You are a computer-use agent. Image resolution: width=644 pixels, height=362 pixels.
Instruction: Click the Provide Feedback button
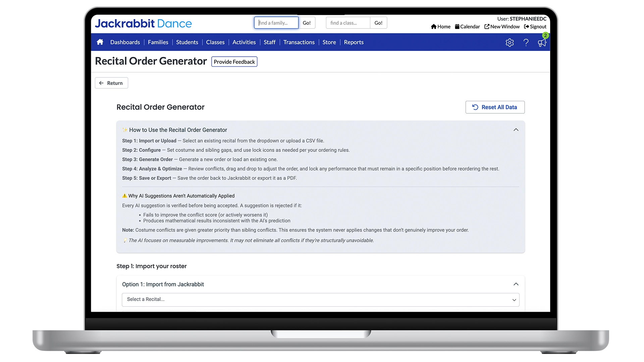pos(234,62)
